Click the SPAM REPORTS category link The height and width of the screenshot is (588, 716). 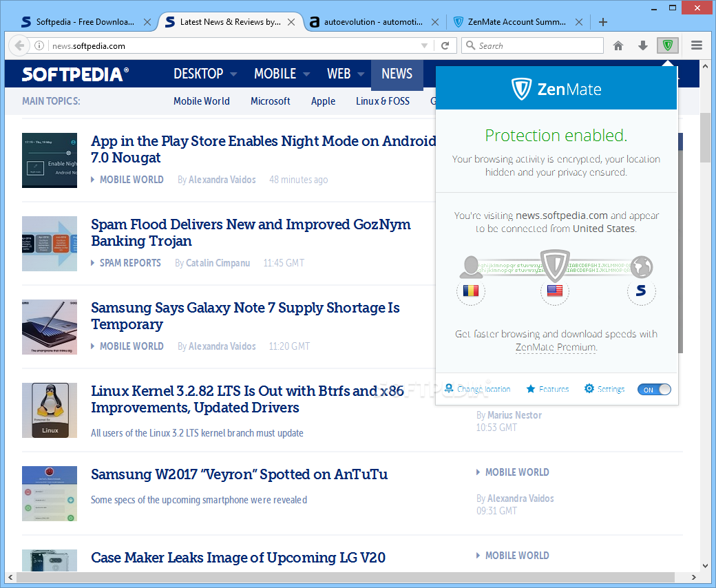[130, 263]
